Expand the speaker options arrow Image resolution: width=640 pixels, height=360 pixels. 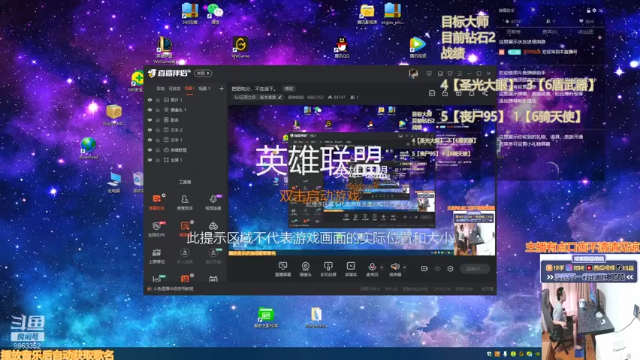(404, 268)
